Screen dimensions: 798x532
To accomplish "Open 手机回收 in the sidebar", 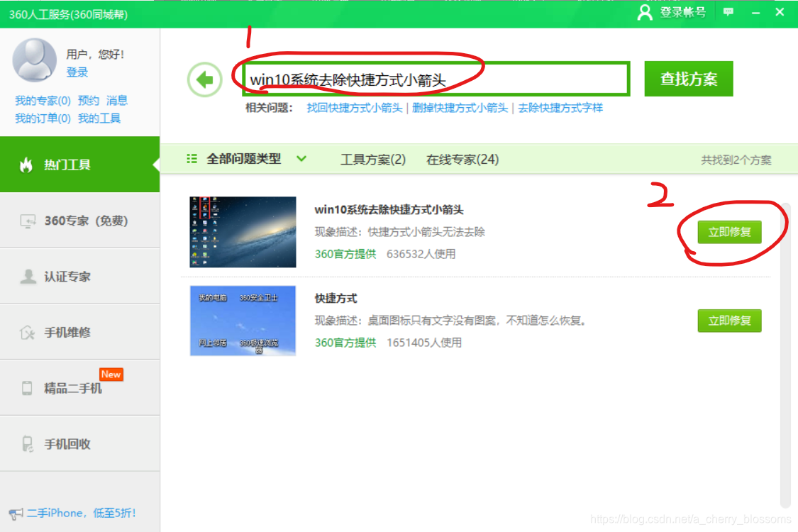I will [80, 444].
